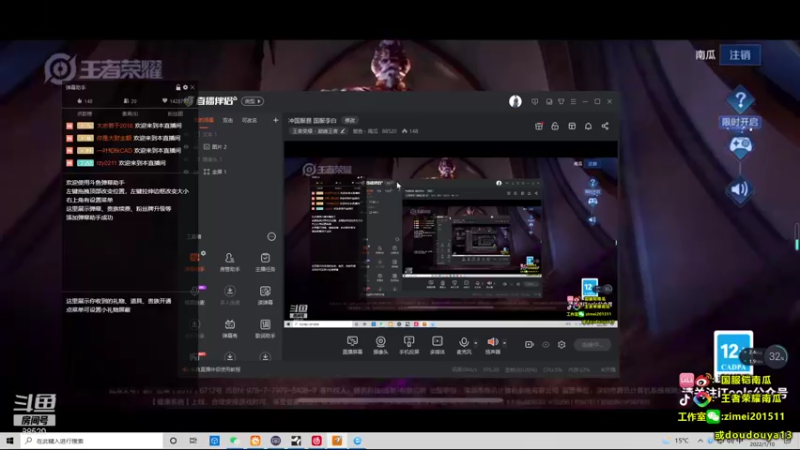Open the 弹幕助手 tool highlighted in orange
Image resolution: width=800 pixels, height=450 pixels.
tap(194, 262)
